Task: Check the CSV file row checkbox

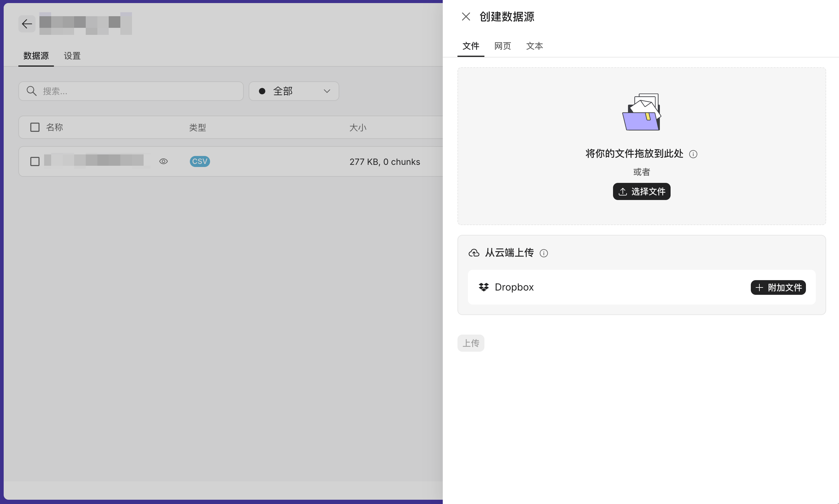Action: pos(35,161)
